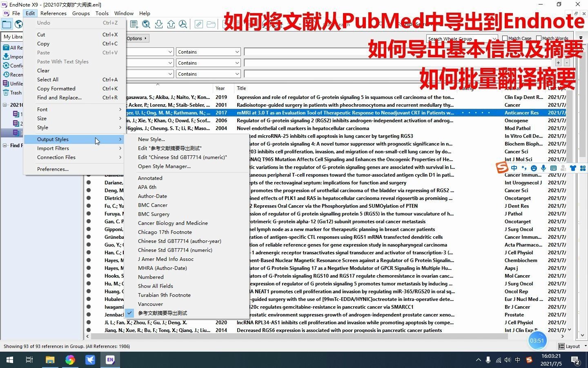Viewport: 588px width, 368px height.
Task: Open the Layout dropdown in status bar
Action: (572, 346)
